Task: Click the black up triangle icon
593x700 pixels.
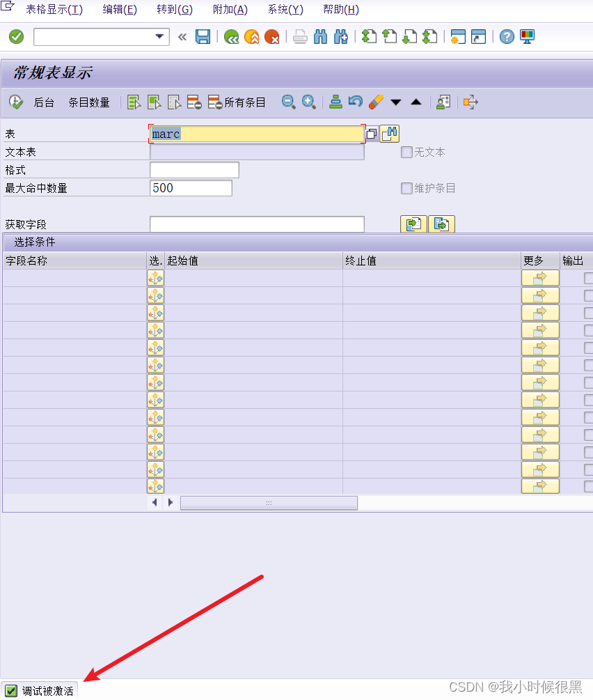Action: pyautogui.click(x=416, y=102)
